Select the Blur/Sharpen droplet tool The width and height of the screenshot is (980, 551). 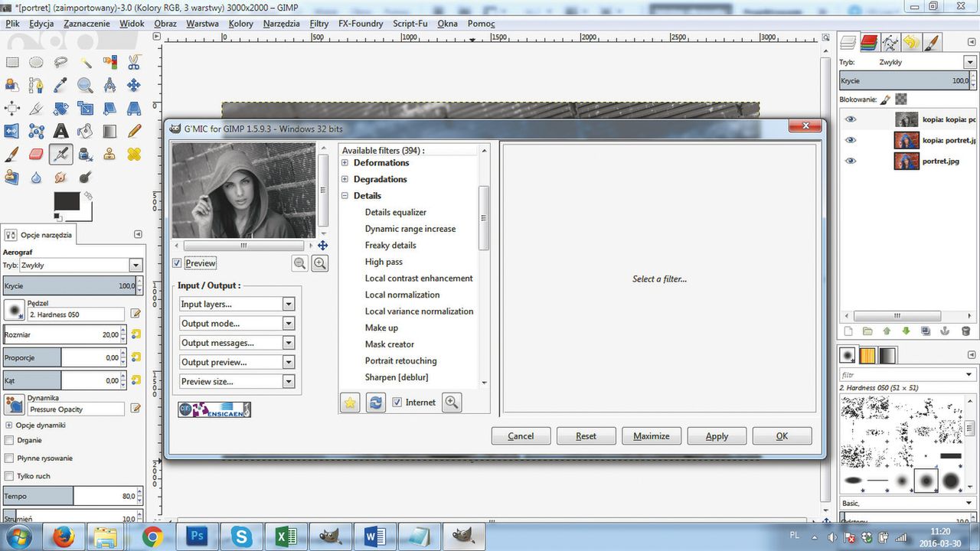[x=36, y=178]
